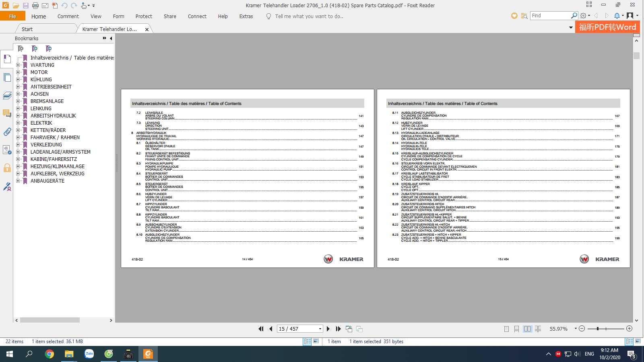Viewport: 644px width, 362px height.
Task: Delete bookmark using the bookmark toolbar icon
Action: 21,49
